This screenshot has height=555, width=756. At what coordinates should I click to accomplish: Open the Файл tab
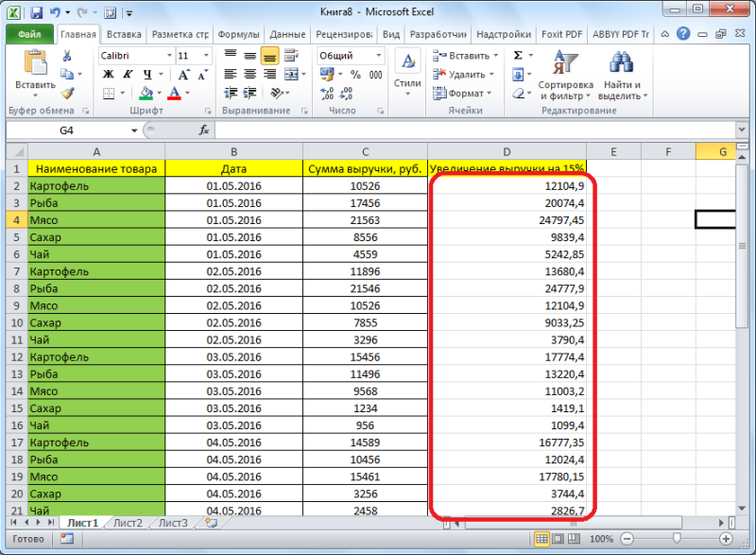[29, 34]
